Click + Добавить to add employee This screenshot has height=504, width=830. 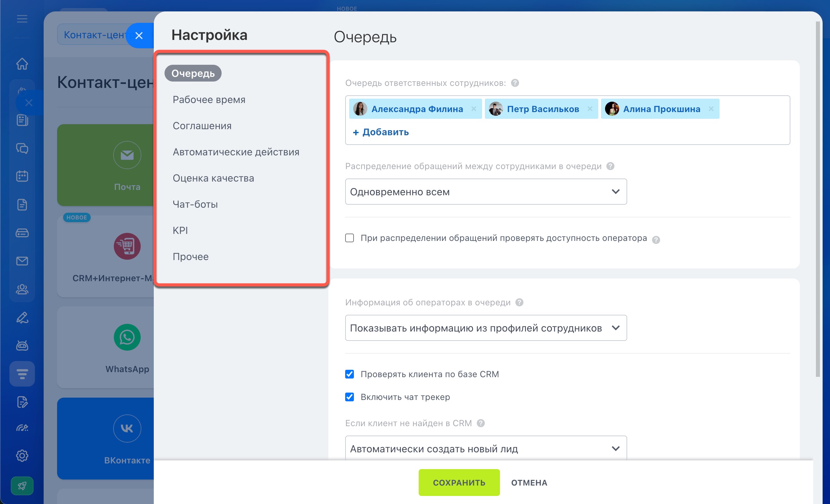coord(381,132)
